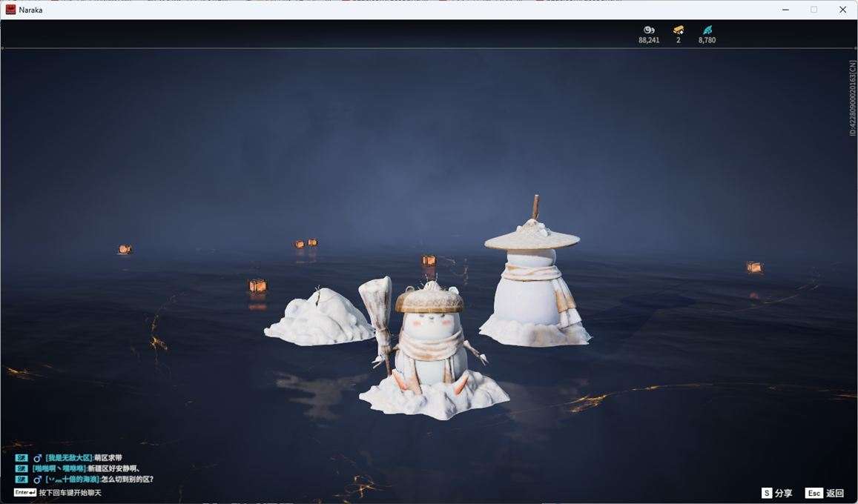858x504 pixels.
Task: Click the channel badge beside 十倍的海浪 message
Action: [22, 480]
